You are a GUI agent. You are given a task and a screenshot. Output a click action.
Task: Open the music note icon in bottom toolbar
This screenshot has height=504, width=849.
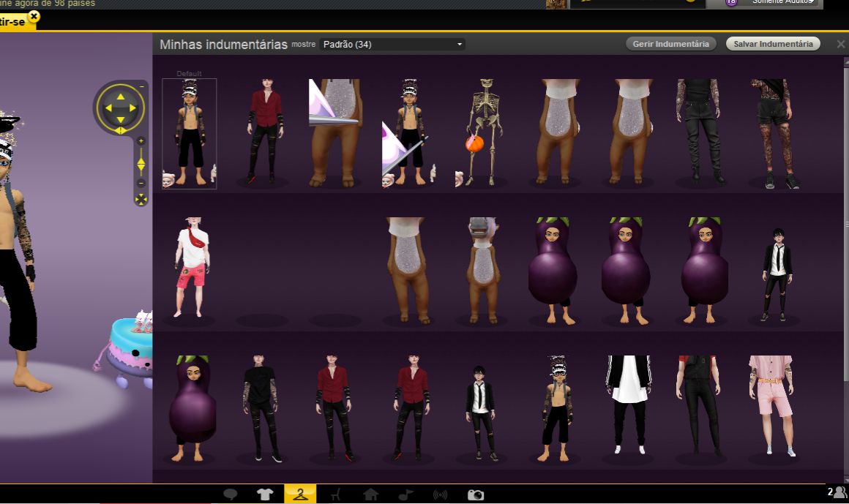click(x=405, y=494)
